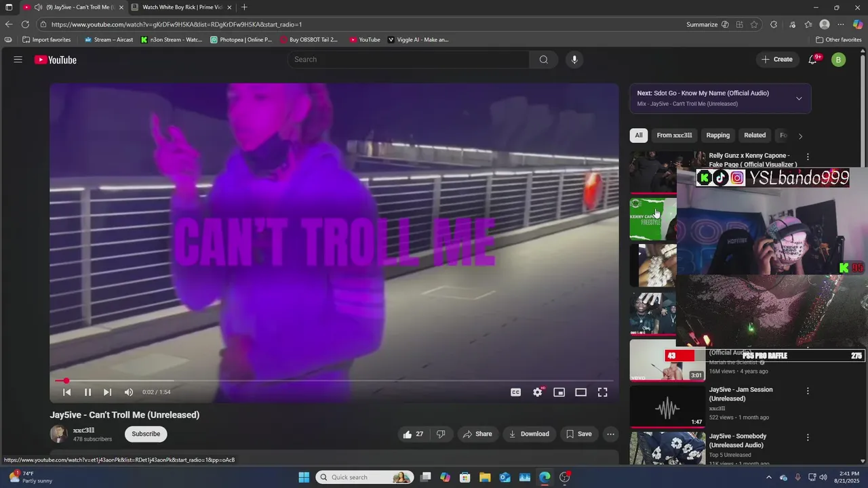868x488 pixels.
Task: Enter full screen mode
Action: point(602,392)
